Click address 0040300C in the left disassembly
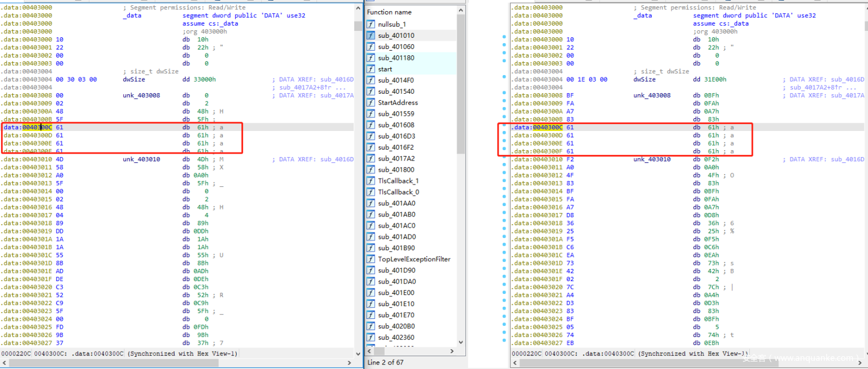Viewport: 868px width, 369px height. (x=37, y=127)
